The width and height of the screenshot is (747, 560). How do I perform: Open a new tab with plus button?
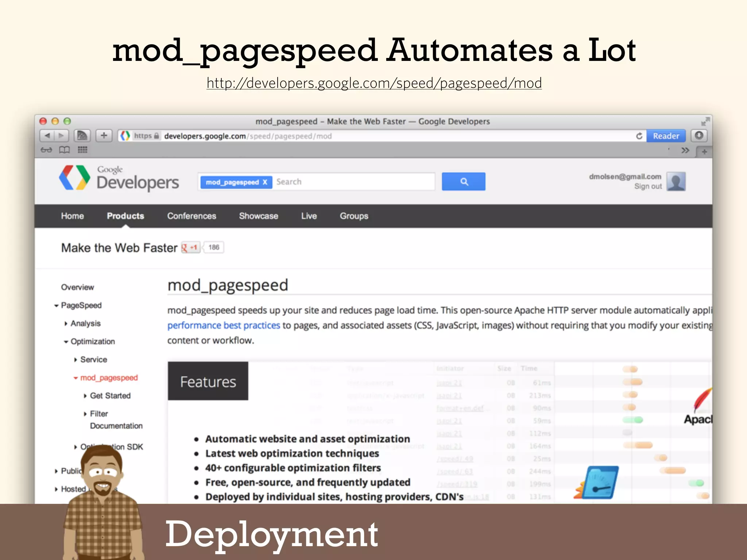click(x=704, y=152)
